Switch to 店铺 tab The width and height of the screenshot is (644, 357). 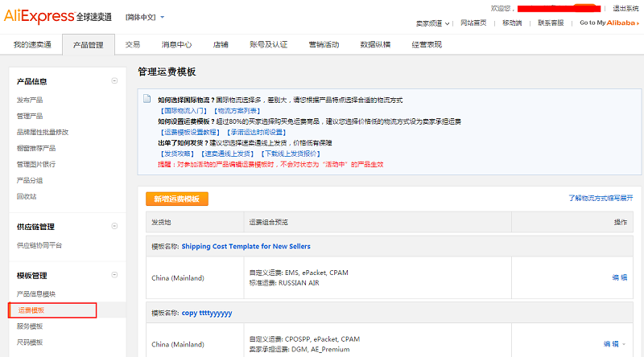[x=221, y=44]
